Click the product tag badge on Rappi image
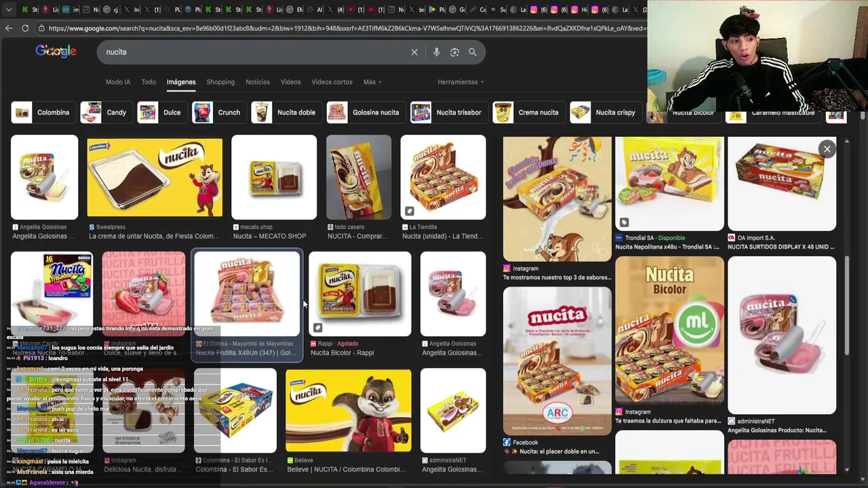Screen dimensions: 868x488 pyautogui.click(x=317, y=328)
